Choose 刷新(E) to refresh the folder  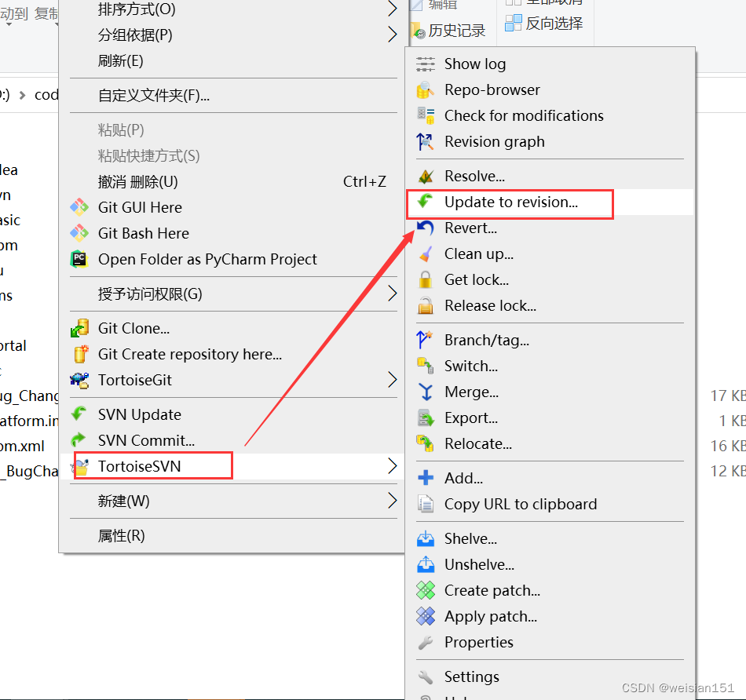point(233,61)
